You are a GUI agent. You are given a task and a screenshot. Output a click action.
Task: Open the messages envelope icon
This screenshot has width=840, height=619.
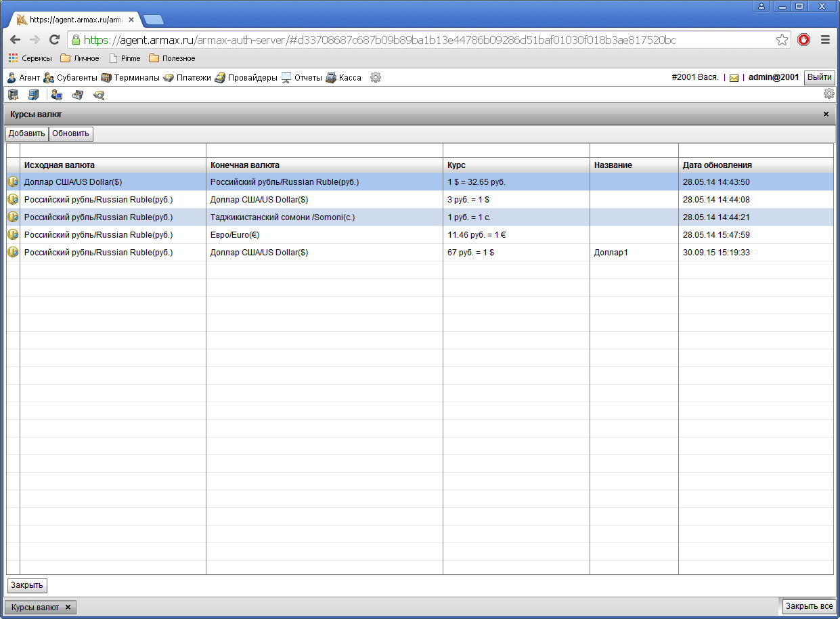(734, 78)
